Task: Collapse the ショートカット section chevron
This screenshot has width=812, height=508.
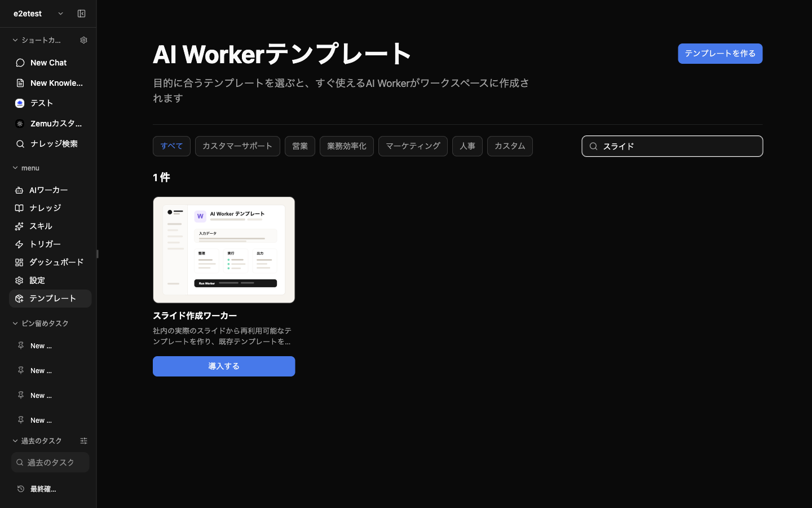Action: 15,40
